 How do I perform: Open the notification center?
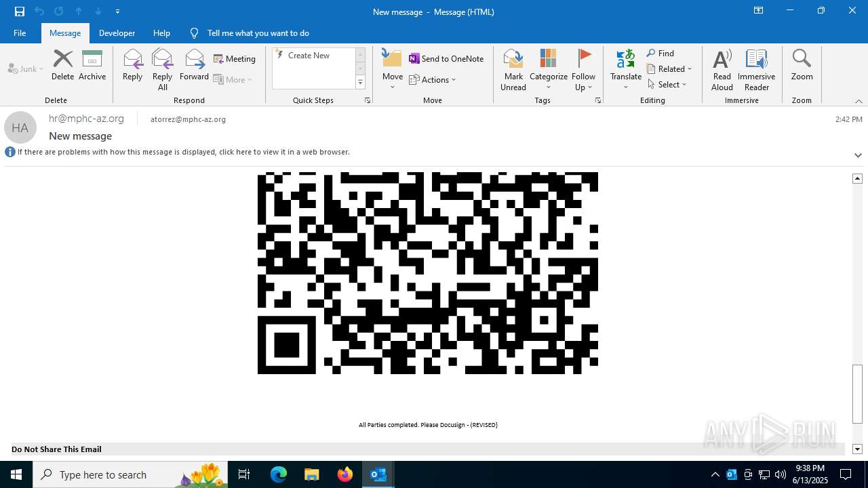pyautogui.click(x=846, y=474)
